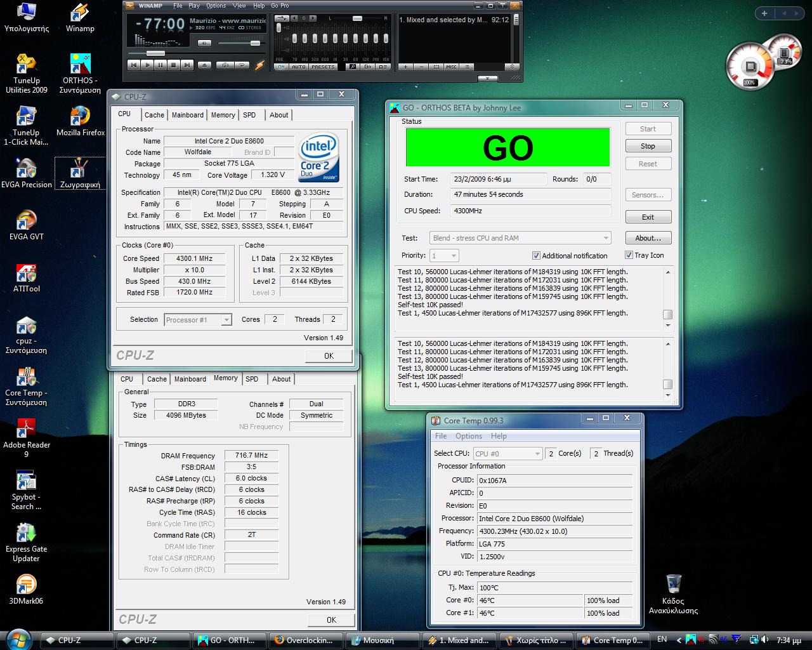Open the Winamp desktop shortcut

click(80, 18)
